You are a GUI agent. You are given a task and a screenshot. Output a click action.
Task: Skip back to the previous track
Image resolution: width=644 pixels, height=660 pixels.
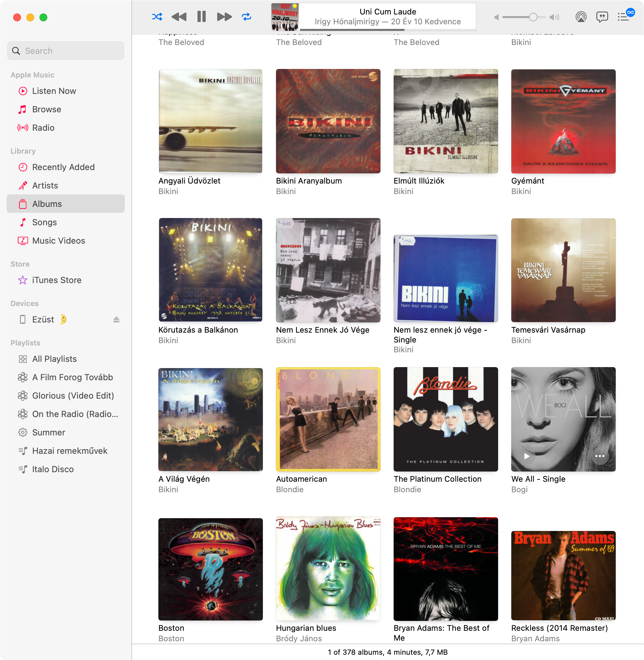(179, 16)
